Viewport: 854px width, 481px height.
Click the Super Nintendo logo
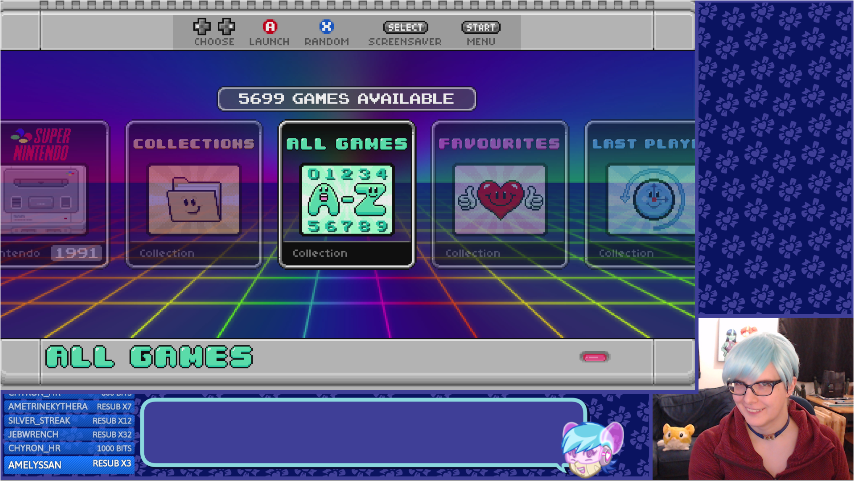tap(41, 144)
